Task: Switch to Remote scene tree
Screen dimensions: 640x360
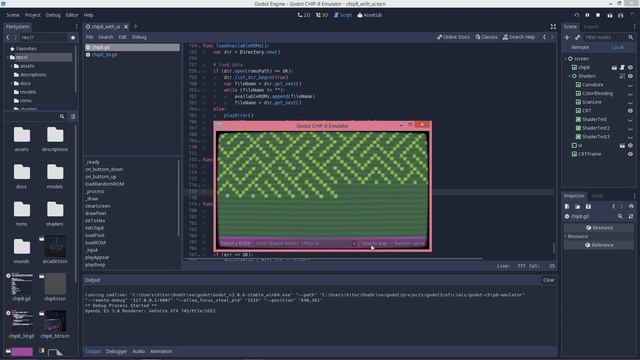Action: point(580,47)
